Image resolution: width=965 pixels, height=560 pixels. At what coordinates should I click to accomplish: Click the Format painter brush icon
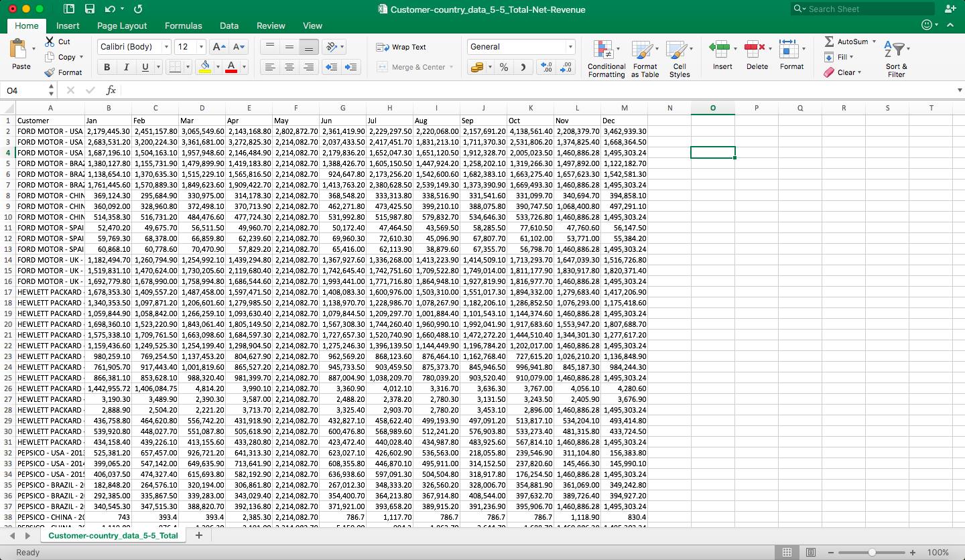(x=50, y=72)
